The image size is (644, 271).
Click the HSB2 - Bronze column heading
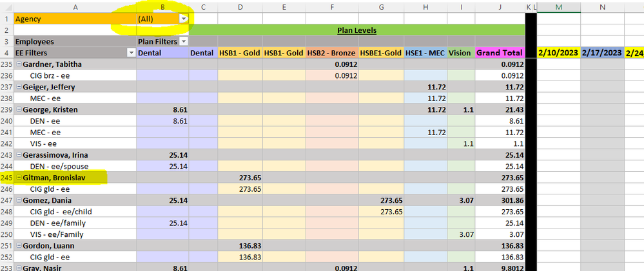pyautogui.click(x=332, y=53)
